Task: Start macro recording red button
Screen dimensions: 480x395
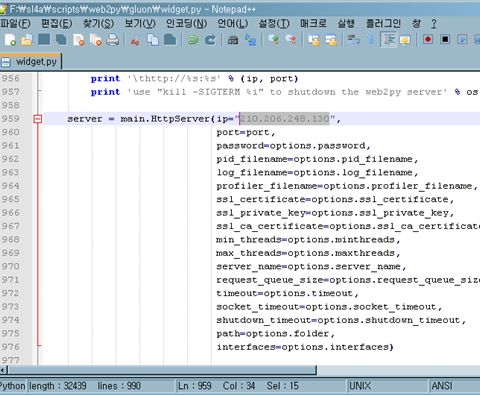Action: (x=428, y=40)
